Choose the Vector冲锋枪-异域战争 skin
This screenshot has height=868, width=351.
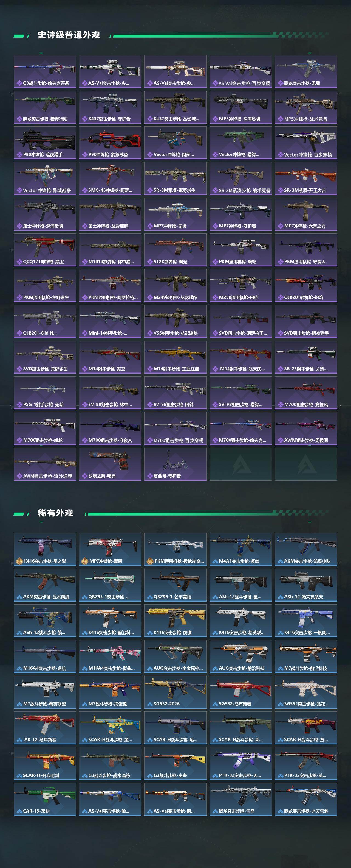(45, 179)
